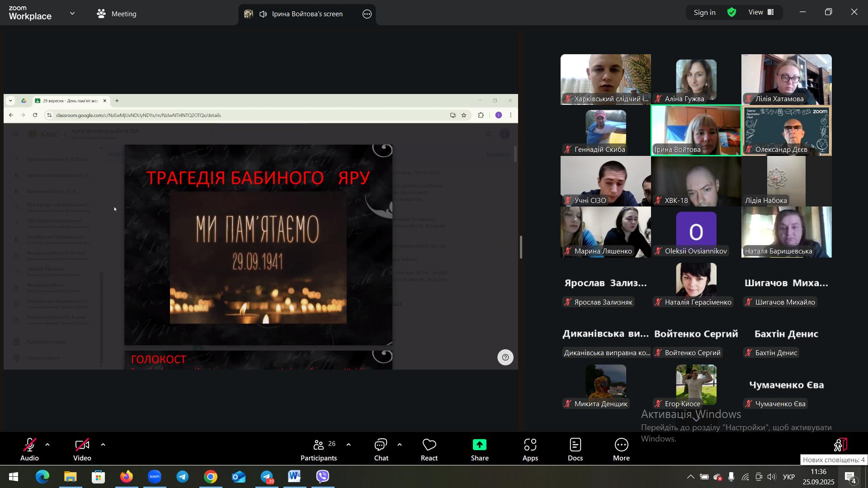The width and height of the screenshot is (868, 488).
Task: Select Геннадій Скиба participant tile
Action: pyautogui.click(x=606, y=131)
